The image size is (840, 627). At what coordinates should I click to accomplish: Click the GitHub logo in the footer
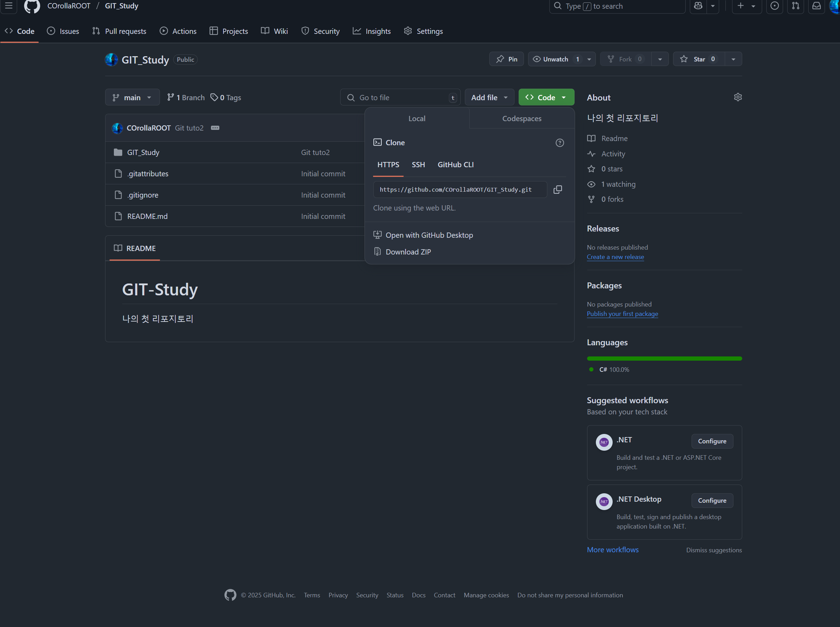(x=230, y=595)
